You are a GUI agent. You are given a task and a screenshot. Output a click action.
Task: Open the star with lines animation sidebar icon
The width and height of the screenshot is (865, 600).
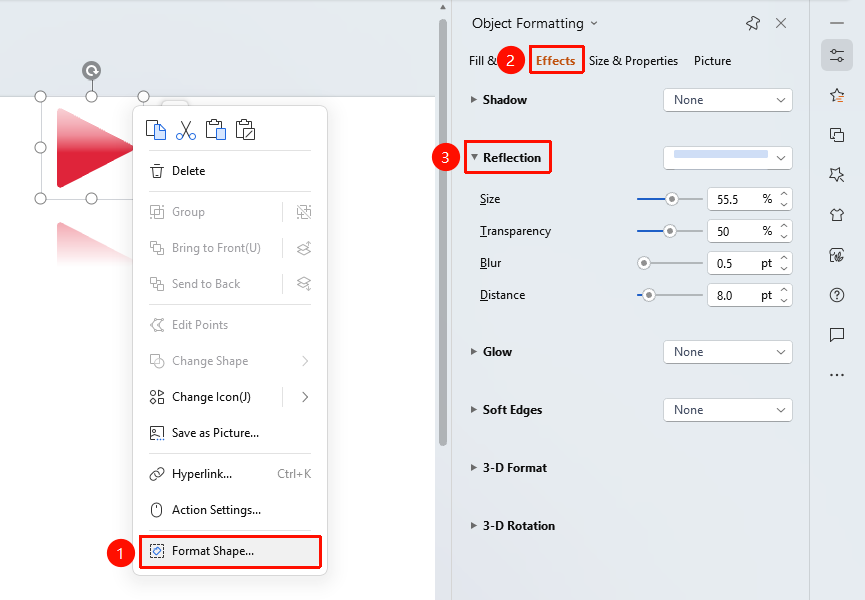click(837, 95)
